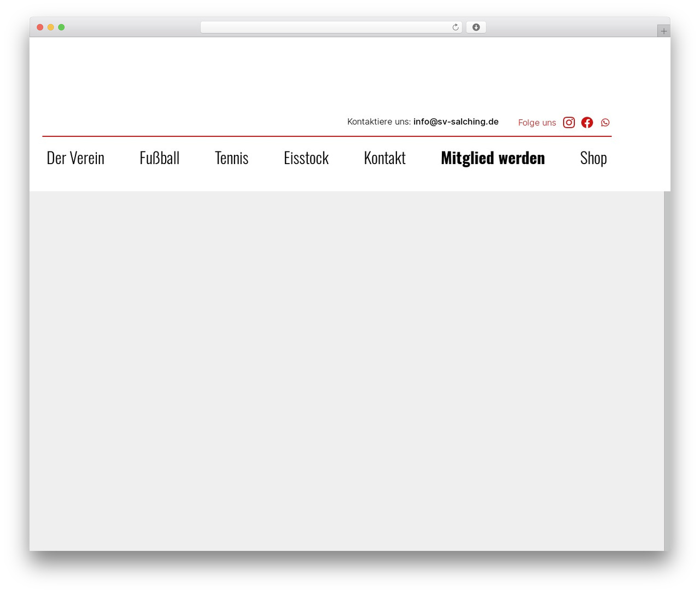Minimize the window with the yellow button

point(50,27)
